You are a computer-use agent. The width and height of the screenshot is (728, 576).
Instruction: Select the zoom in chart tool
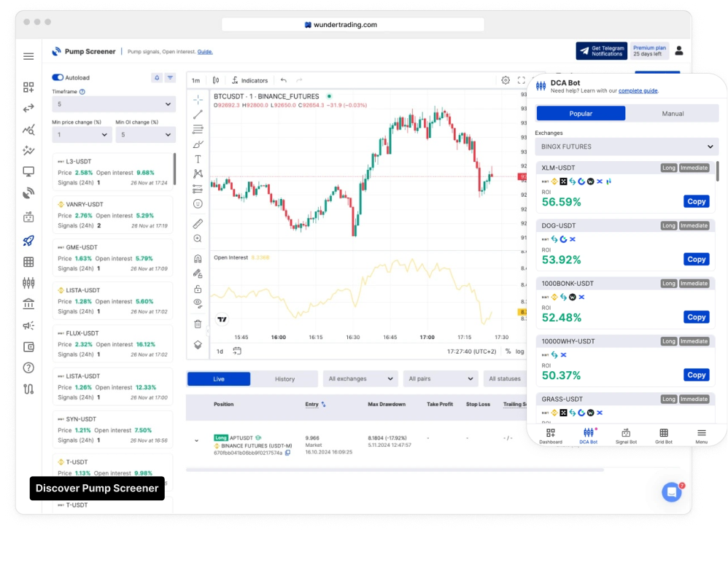click(198, 238)
